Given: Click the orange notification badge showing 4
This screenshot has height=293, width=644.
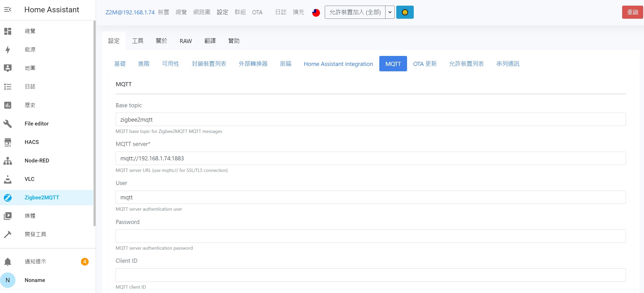Looking at the screenshot, I should pos(85,261).
